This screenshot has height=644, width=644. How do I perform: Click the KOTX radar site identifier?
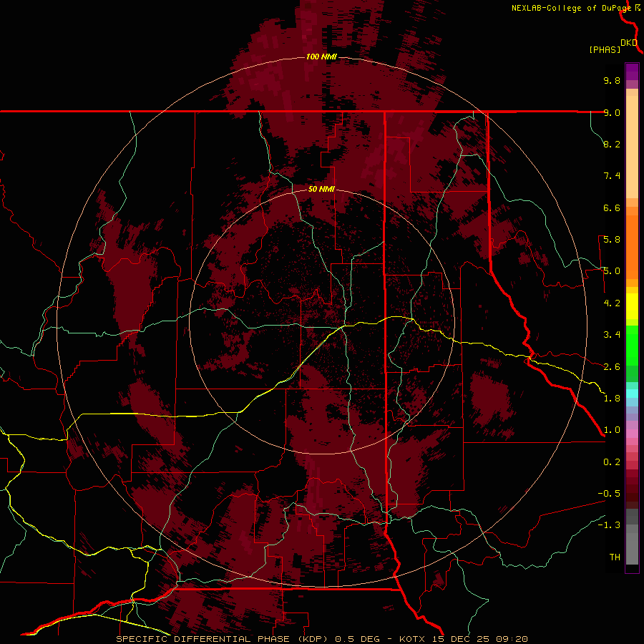pyautogui.click(x=413, y=639)
